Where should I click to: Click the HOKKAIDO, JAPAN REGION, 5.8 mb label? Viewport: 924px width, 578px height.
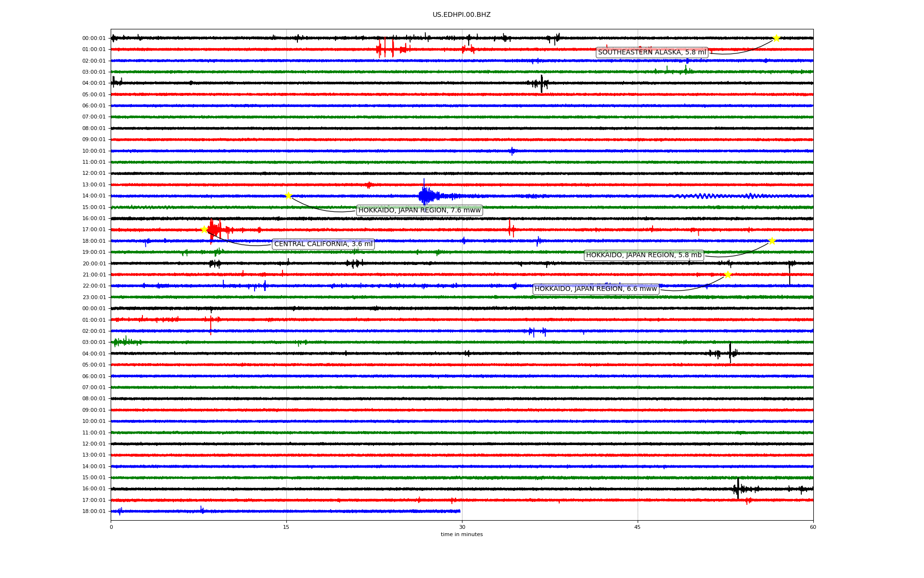(x=643, y=255)
